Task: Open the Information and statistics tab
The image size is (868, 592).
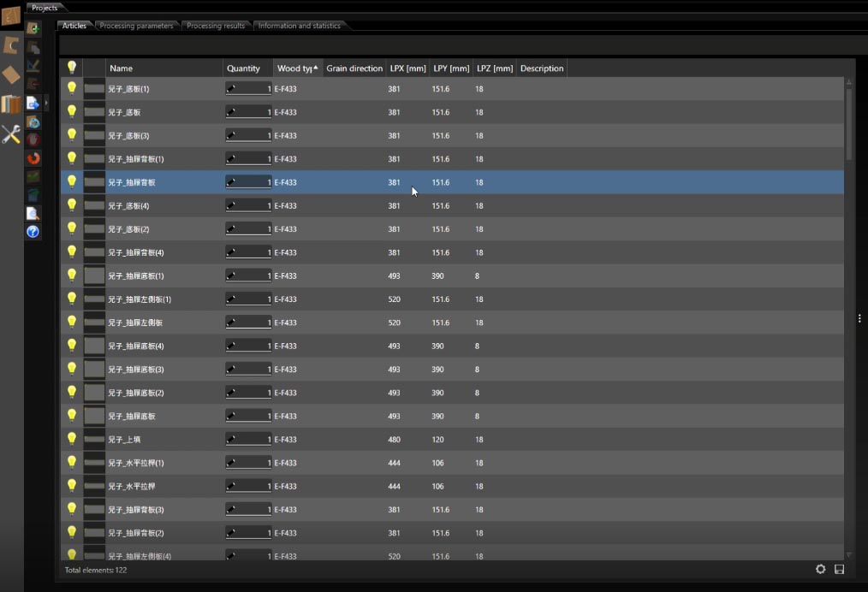Action: pyautogui.click(x=299, y=26)
